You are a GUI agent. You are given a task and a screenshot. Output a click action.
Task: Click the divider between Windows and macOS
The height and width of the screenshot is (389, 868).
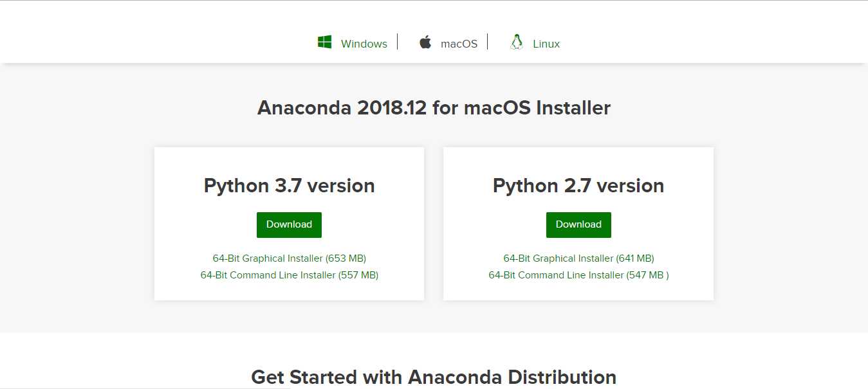[398, 42]
